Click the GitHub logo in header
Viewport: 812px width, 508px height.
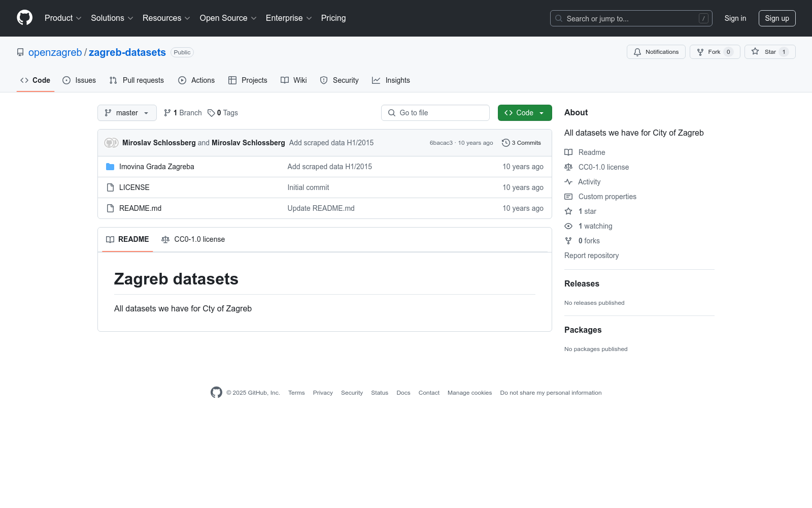tap(24, 18)
